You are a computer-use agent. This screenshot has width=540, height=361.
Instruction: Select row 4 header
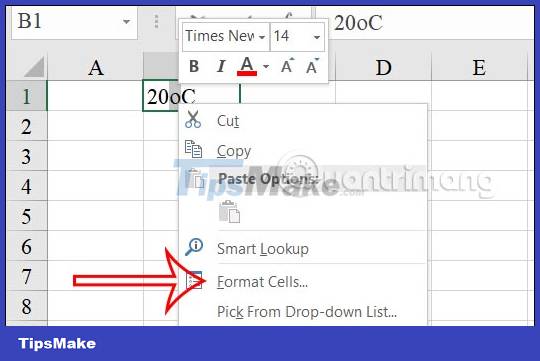27,186
